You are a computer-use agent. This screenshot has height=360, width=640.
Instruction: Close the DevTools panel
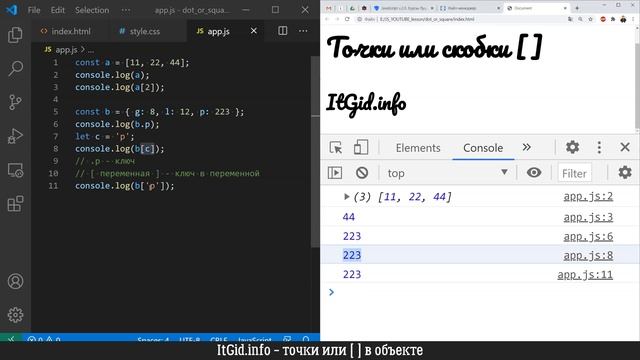pyautogui.click(x=625, y=147)
